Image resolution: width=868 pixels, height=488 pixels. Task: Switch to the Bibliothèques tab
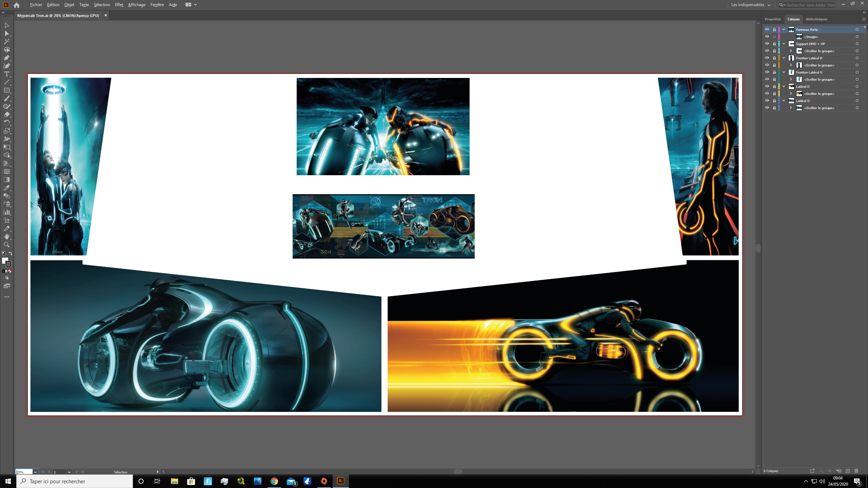pos(816,19)
